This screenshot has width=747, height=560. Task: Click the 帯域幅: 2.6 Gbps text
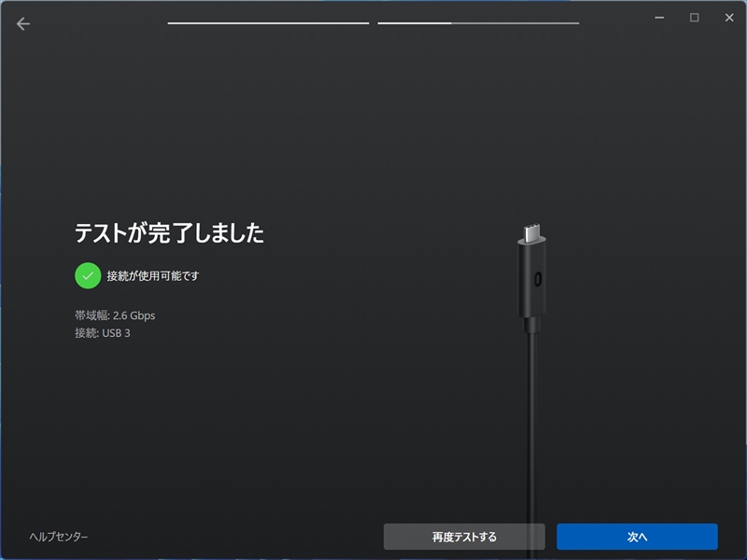tap(115, 315)
